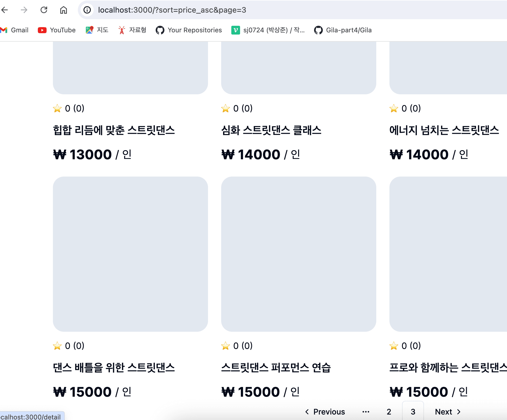The height and width of the screenshot is (420, 507).
Task: Click the star rating on 힙합 리듬에 맞춘 스트릿댄스
Action: 69,108
